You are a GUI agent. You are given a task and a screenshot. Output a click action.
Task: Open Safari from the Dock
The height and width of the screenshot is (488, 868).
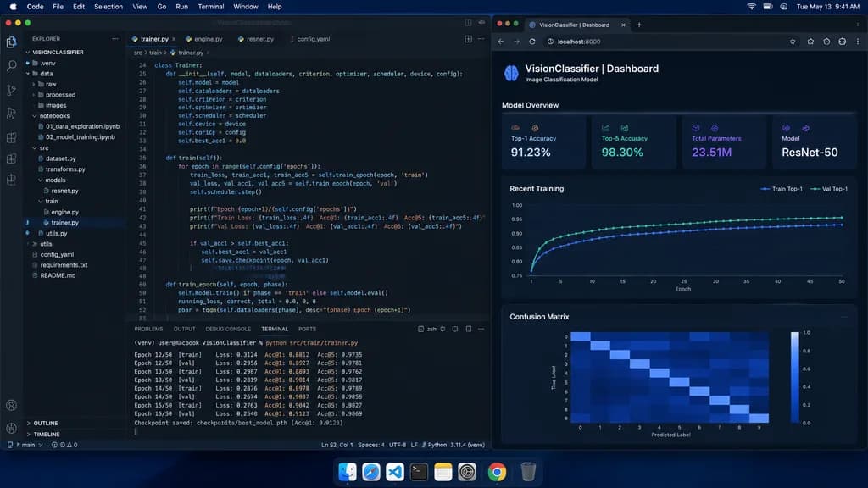pos(371,471)
